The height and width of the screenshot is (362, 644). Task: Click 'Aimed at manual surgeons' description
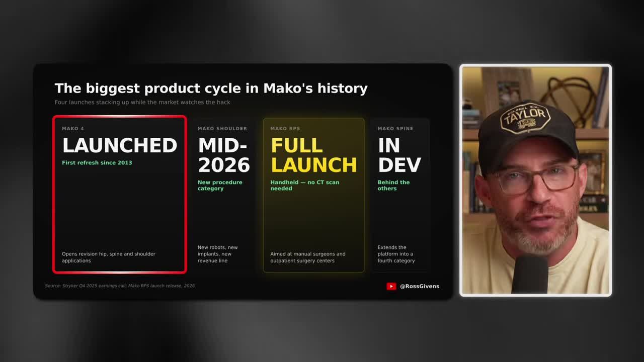(308, 257)
